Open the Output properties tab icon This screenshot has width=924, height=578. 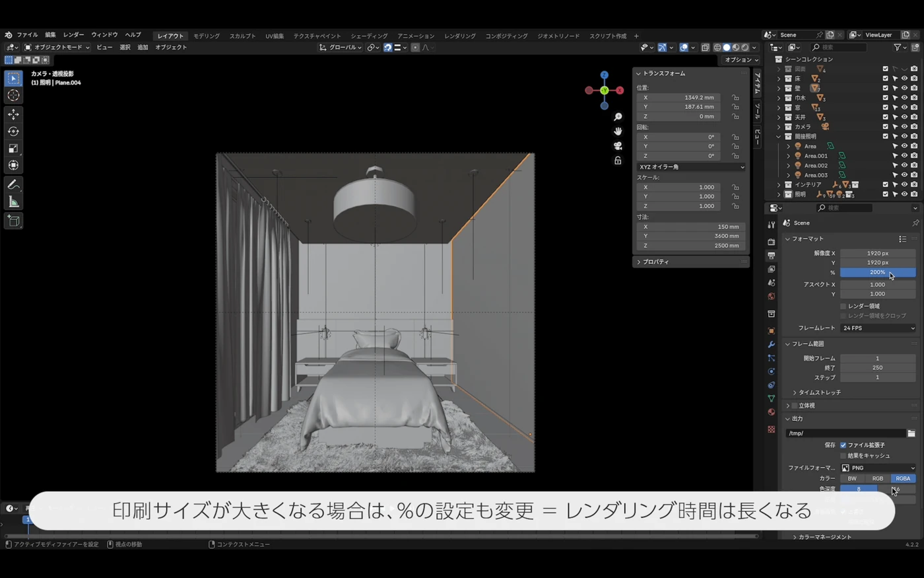(771, 256)
